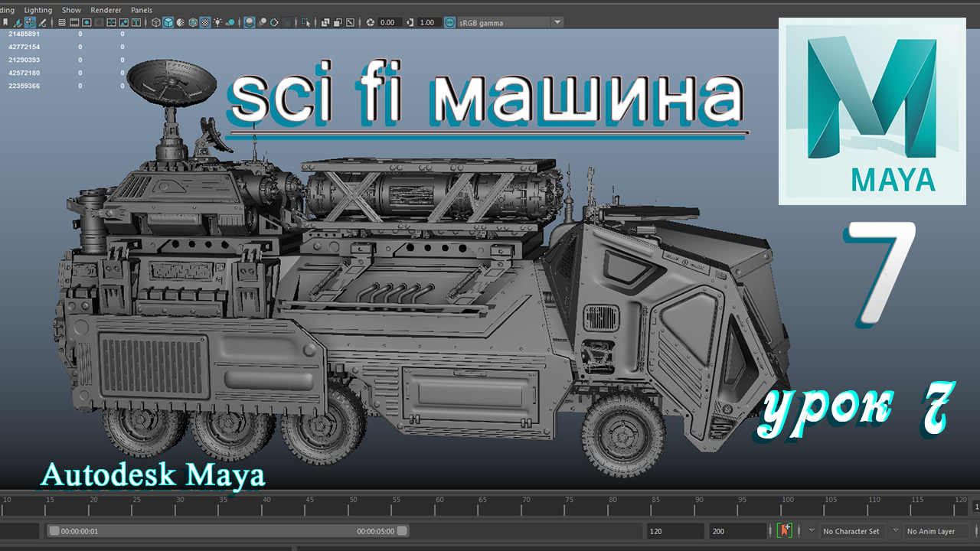
Task: Click the exposure reset icon
Action: (x=370, y=22)
